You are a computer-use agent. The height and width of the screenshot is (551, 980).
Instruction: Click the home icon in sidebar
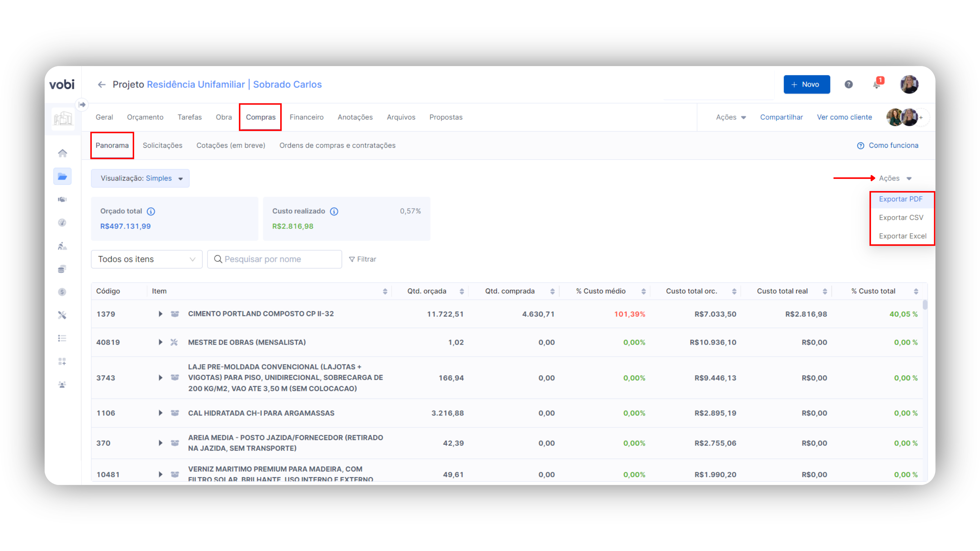tap(62, 153)
